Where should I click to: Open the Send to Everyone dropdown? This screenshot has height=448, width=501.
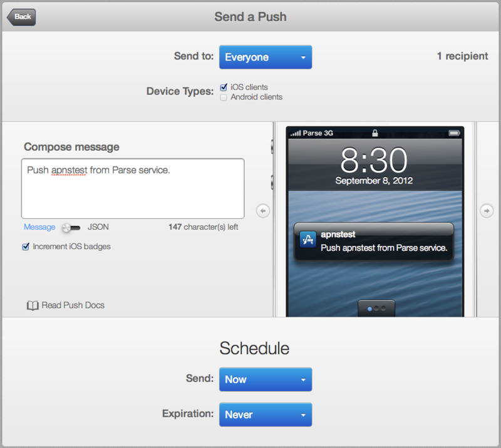(x=266, y=57)
